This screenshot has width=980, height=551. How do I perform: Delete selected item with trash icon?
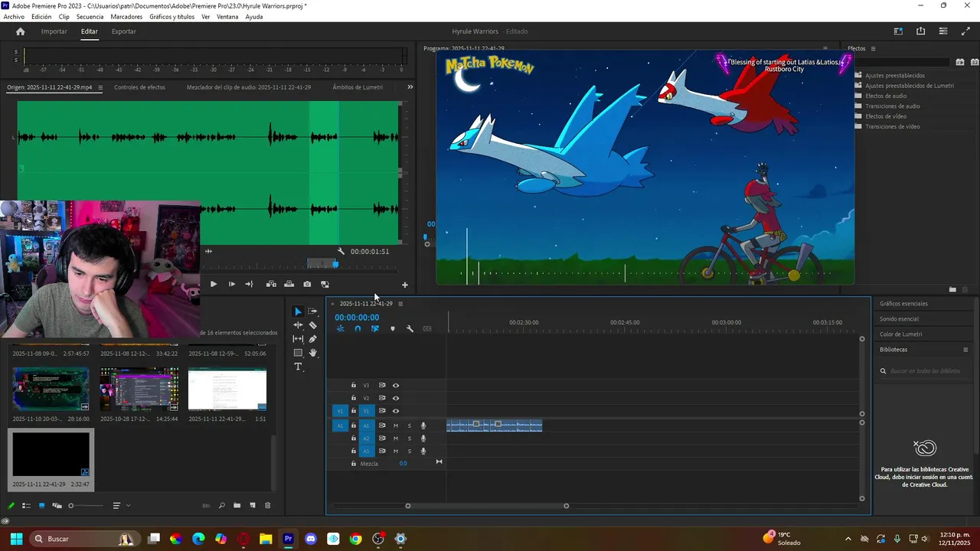267,506
